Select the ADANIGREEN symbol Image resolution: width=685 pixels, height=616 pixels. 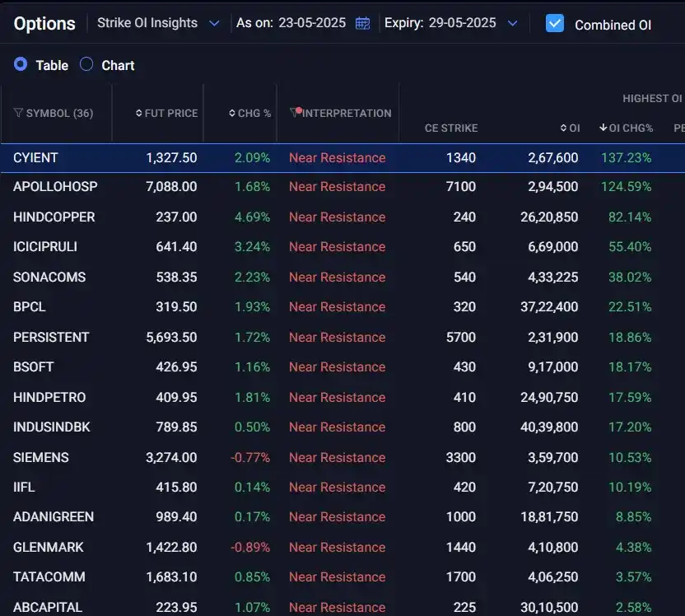click(x=54, y=517)
